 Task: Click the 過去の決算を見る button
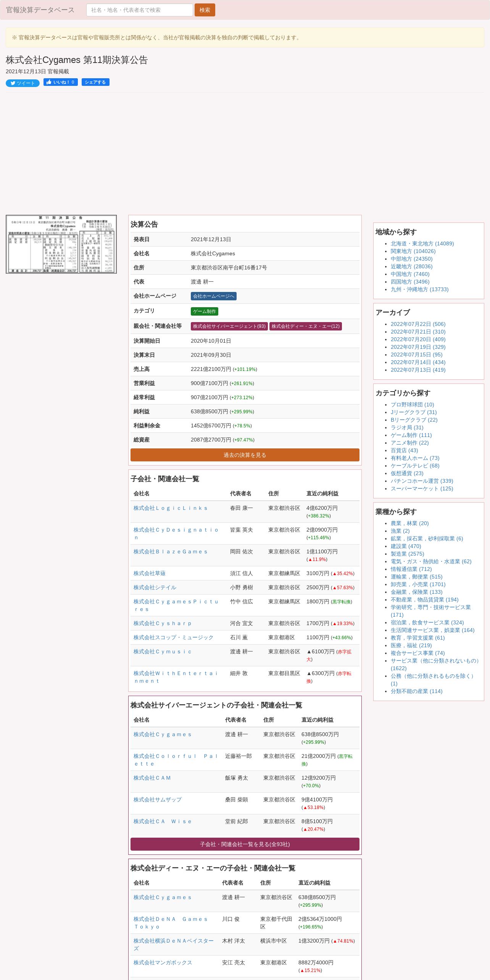(x=245, y=455)
